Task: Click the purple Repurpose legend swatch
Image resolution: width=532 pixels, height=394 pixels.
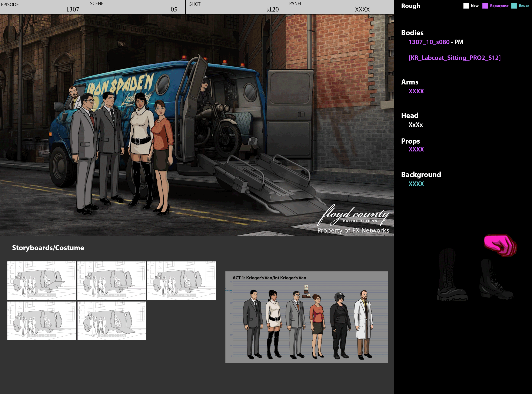Action: pos(485,6)
